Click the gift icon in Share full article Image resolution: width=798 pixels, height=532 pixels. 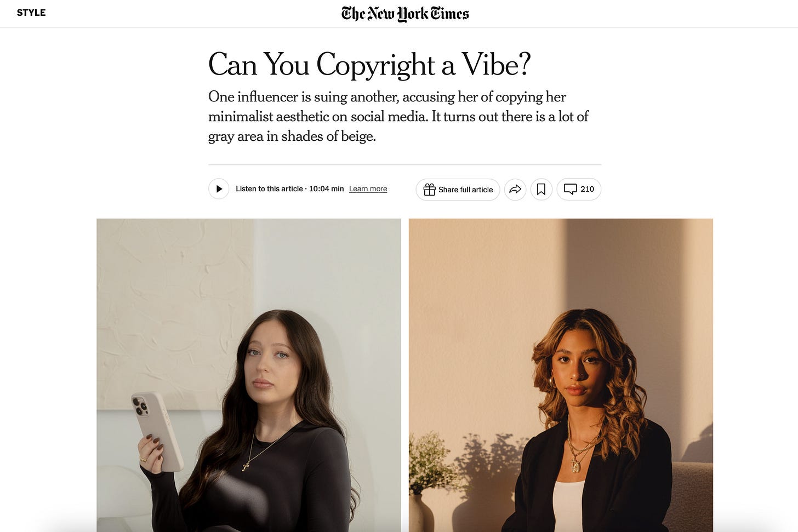pyautogui.click(x=430, y=190)
